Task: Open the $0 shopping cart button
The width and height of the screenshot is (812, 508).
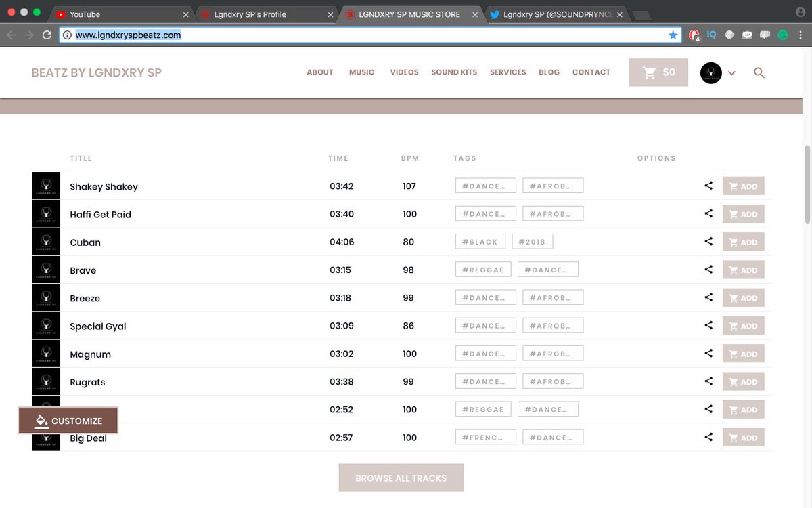Action: tap(658, 72)
